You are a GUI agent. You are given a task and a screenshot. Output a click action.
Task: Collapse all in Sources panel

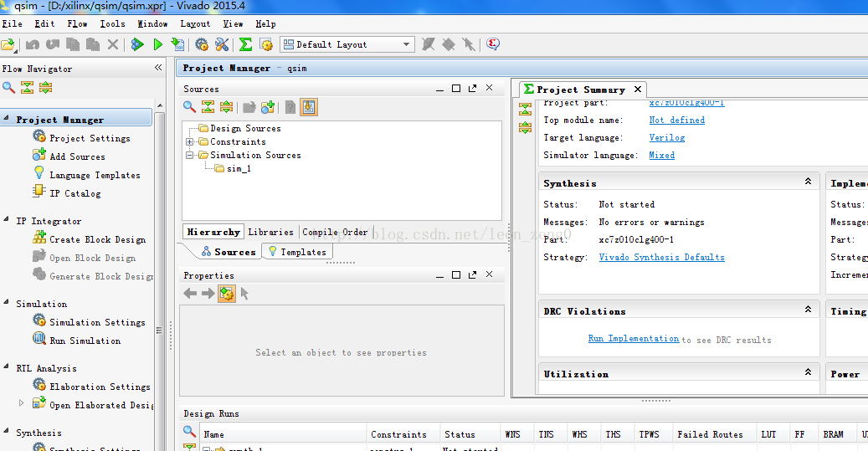tap(208, 107)
